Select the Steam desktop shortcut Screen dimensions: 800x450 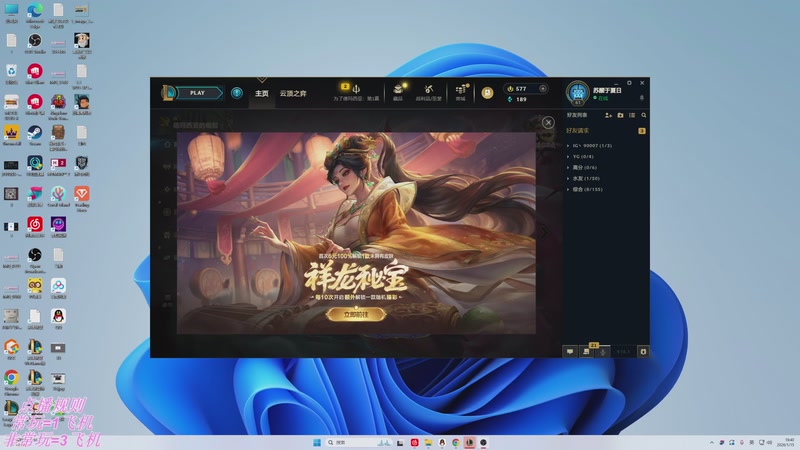pos(35,136)
